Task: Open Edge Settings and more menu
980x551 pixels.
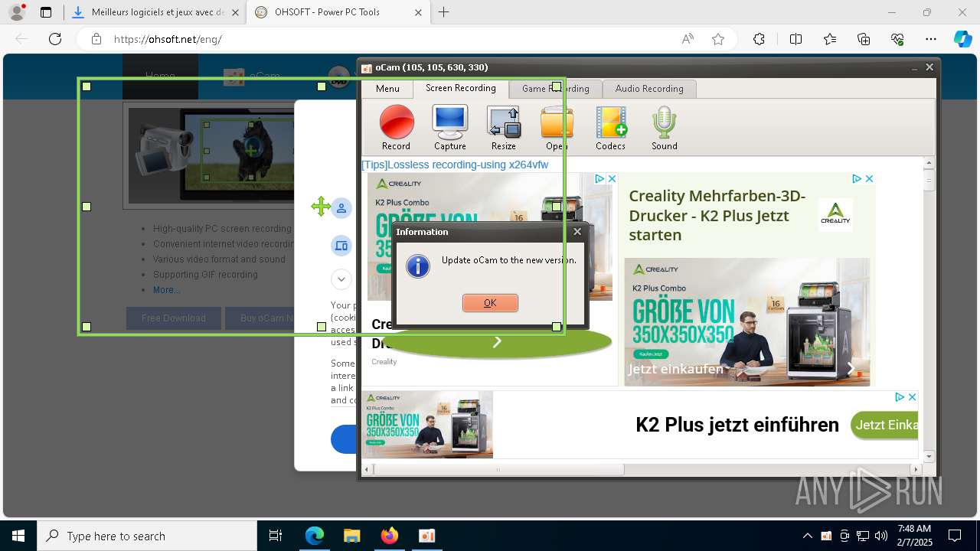Action: [931, 39]
